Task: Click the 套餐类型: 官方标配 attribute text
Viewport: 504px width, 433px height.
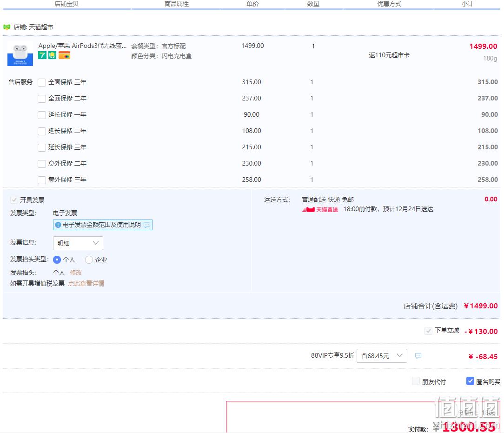Action: (159, 47)
